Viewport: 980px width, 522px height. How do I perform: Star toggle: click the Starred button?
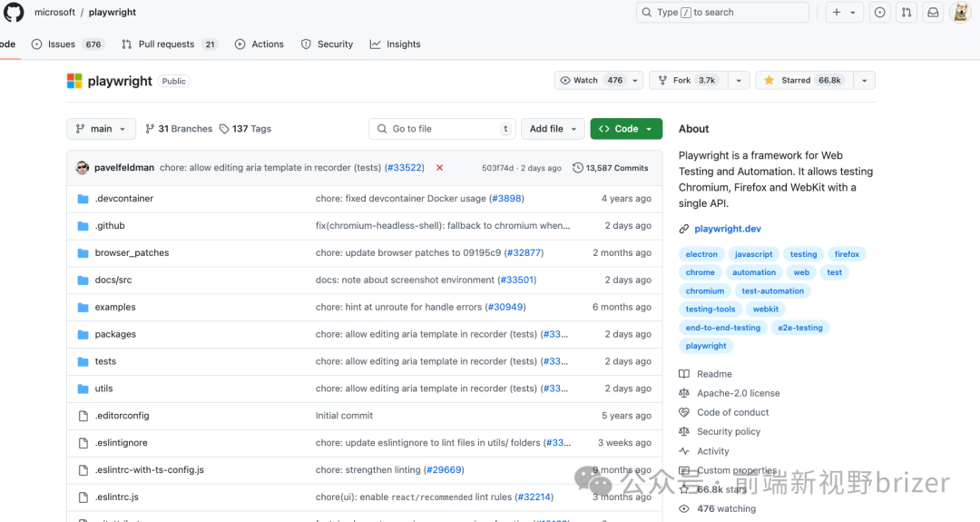[804, 80]
